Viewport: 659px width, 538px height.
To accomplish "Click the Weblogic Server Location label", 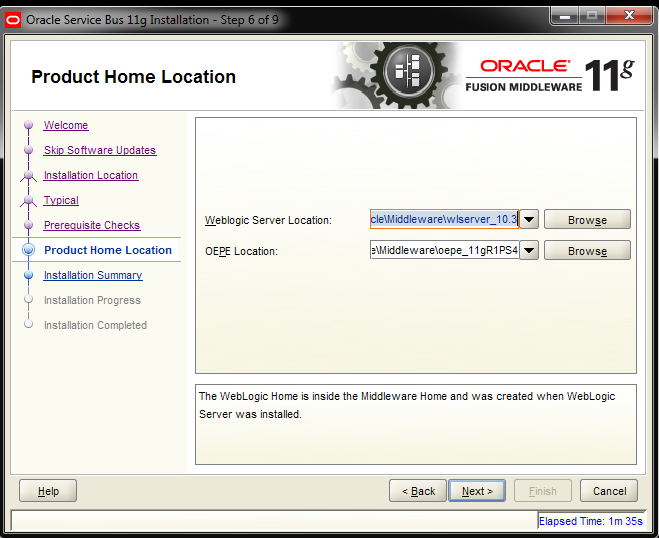I will click(268, 220).
